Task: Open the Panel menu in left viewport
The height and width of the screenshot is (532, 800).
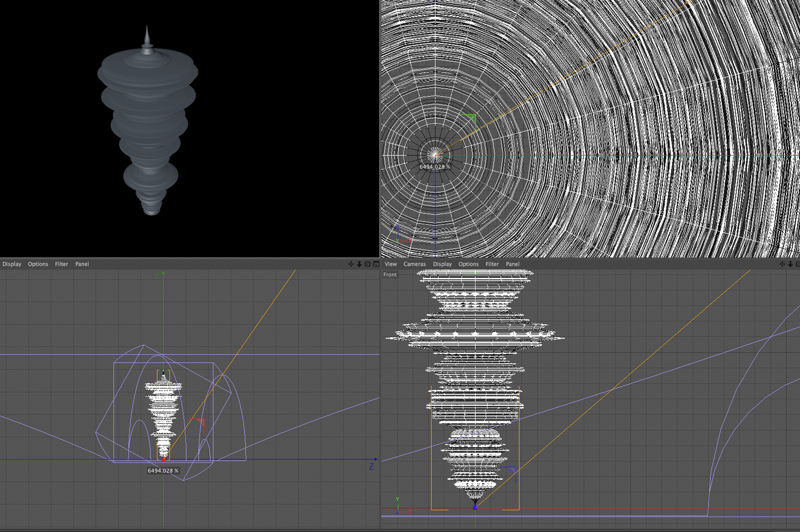Action: [x=82, y=264]
